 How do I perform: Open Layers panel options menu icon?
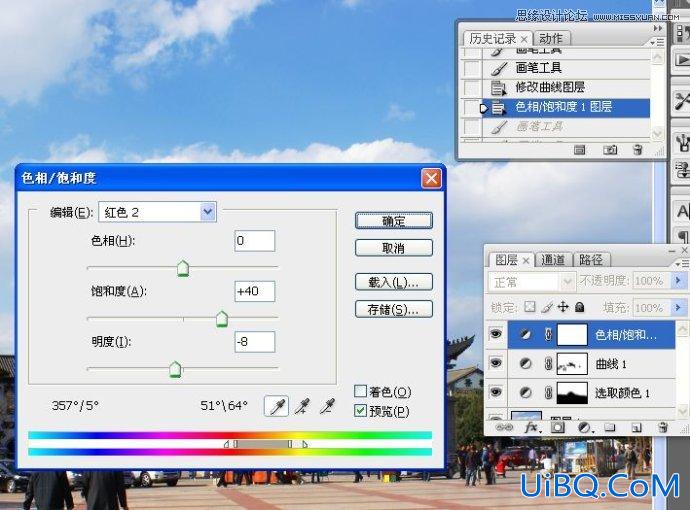tap(682, 264)
